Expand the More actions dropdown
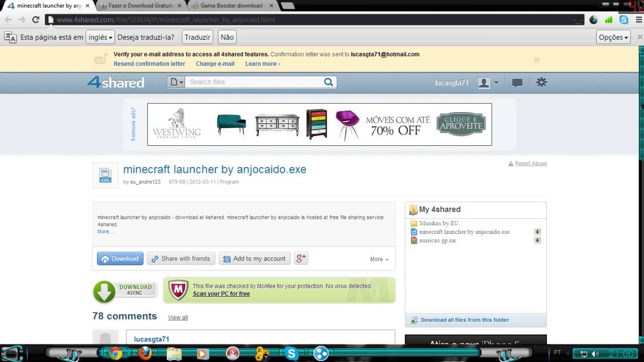 (x=379, y=259)
